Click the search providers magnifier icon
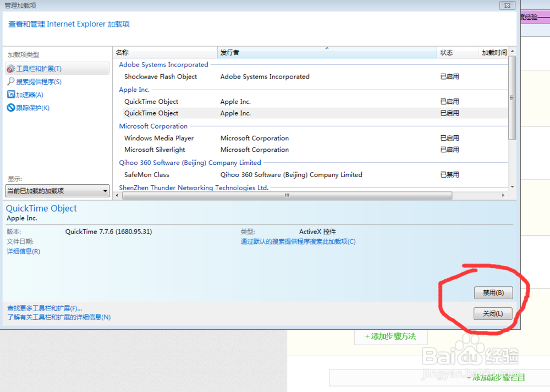This screenshot has height=392, width=550. (x=11, y=81)
